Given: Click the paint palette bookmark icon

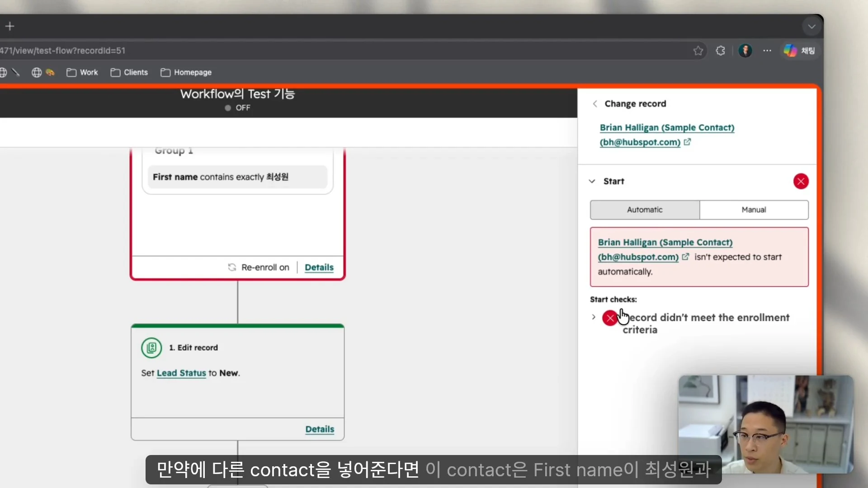Looking at the screenshot, I should click(50, 72).
